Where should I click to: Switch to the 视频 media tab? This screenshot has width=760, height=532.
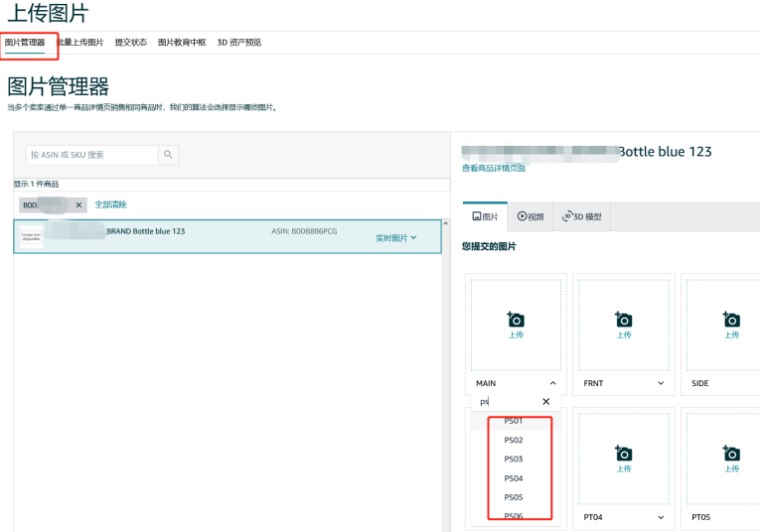coord(531,216)
